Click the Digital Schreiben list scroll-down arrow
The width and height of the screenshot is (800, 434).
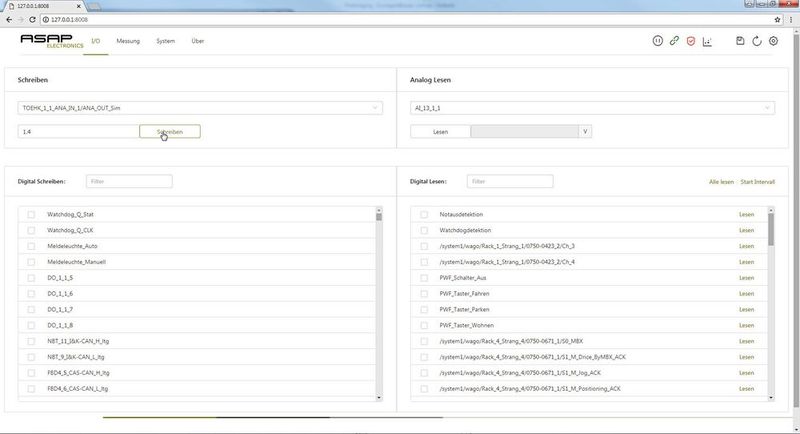tap(379, 398)
